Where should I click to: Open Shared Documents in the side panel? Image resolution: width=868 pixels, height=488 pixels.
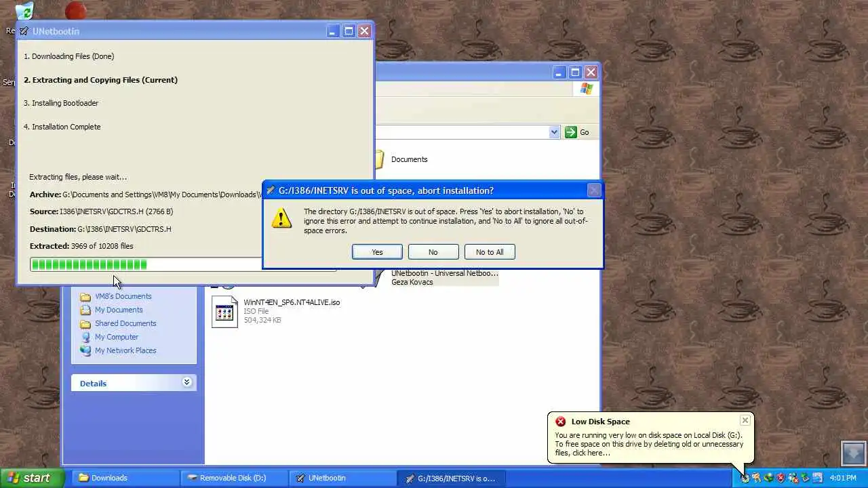click(x=125, y=323)
